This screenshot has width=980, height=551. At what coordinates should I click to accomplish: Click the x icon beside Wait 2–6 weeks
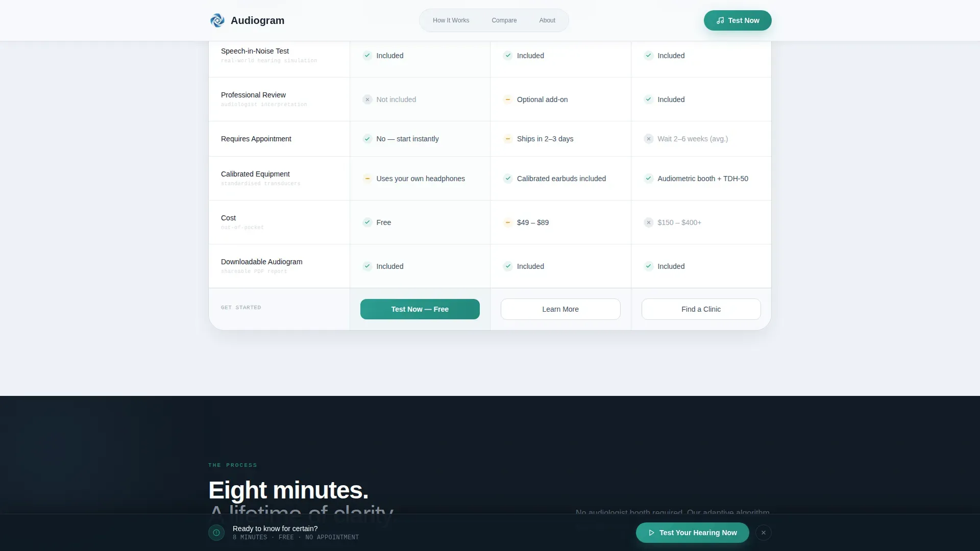649,139
